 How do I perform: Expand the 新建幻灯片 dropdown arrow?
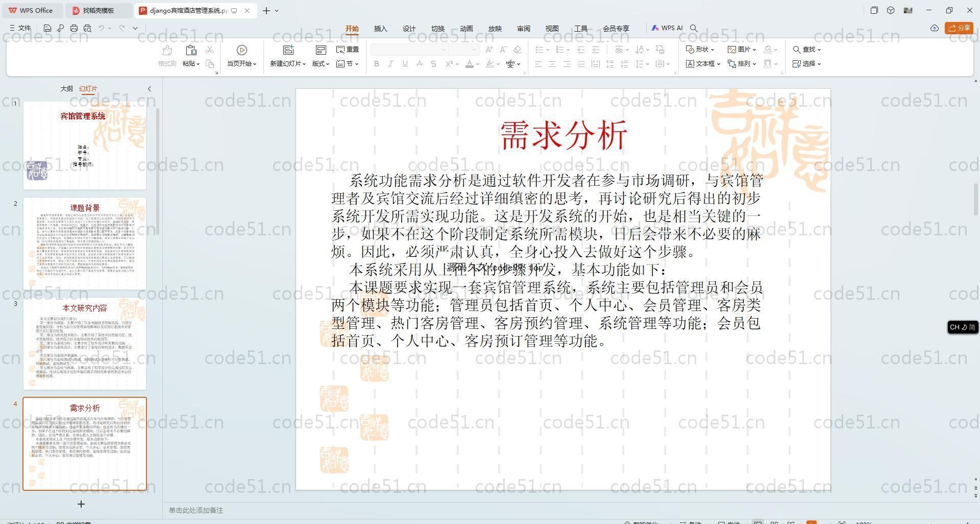(x=304, y=64)
